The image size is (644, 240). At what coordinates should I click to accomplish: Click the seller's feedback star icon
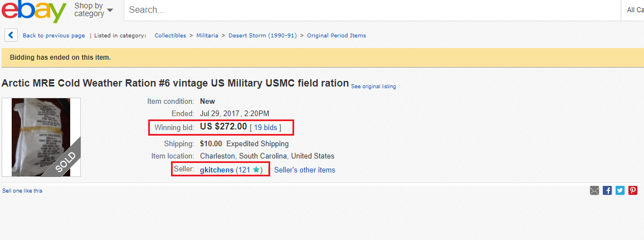point(256,170)
